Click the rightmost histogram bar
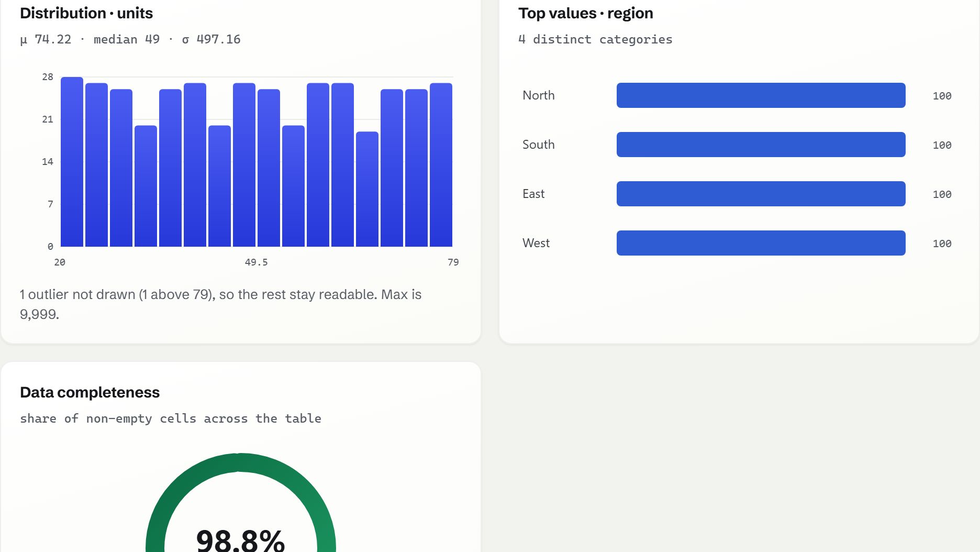This screenshot has height=552, width=980. coord(441,165)
